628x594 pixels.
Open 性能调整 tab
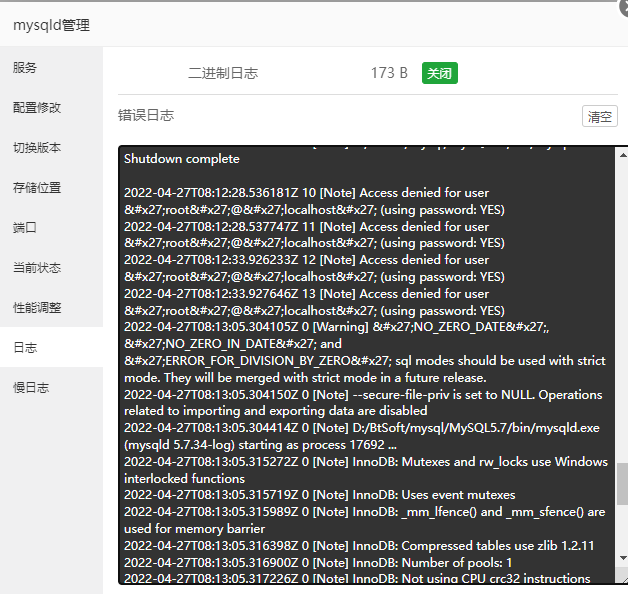[37, 308]
